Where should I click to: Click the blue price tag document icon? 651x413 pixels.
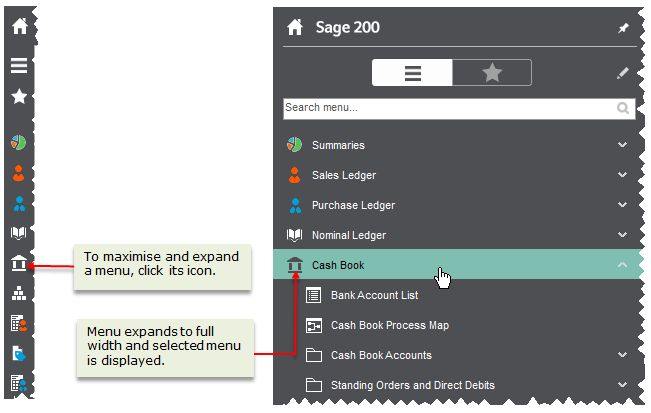[19, 353]
